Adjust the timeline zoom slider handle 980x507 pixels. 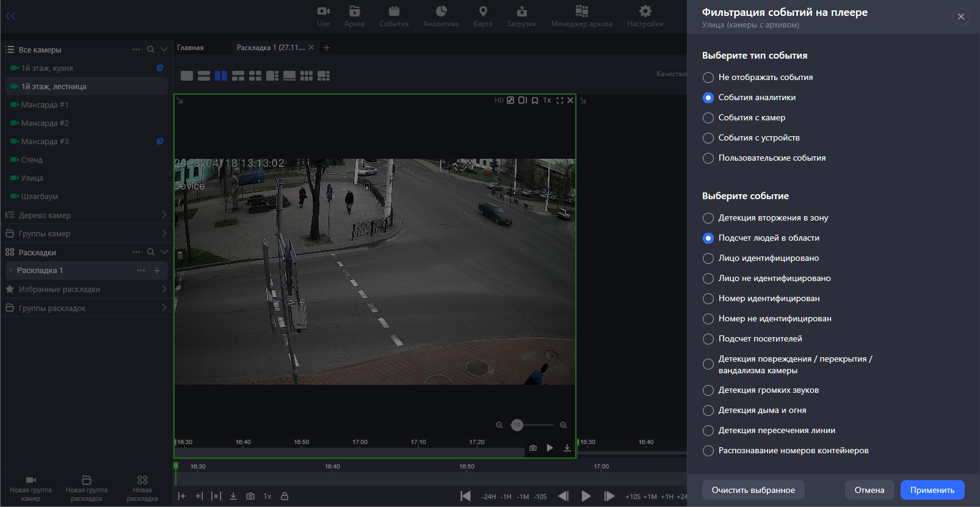click(517, 425)
